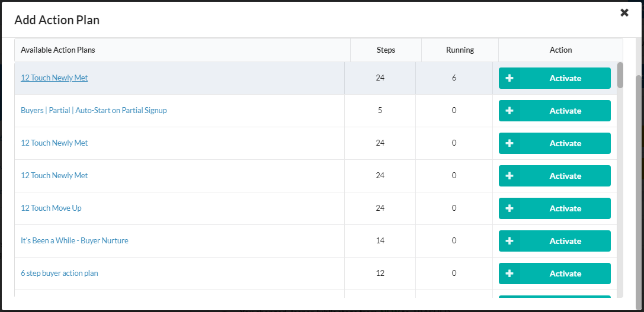Viewport: 644px width, 312px height.
Task: Close the Add Action Plan dialog
Action: click(x=624, y=12)
